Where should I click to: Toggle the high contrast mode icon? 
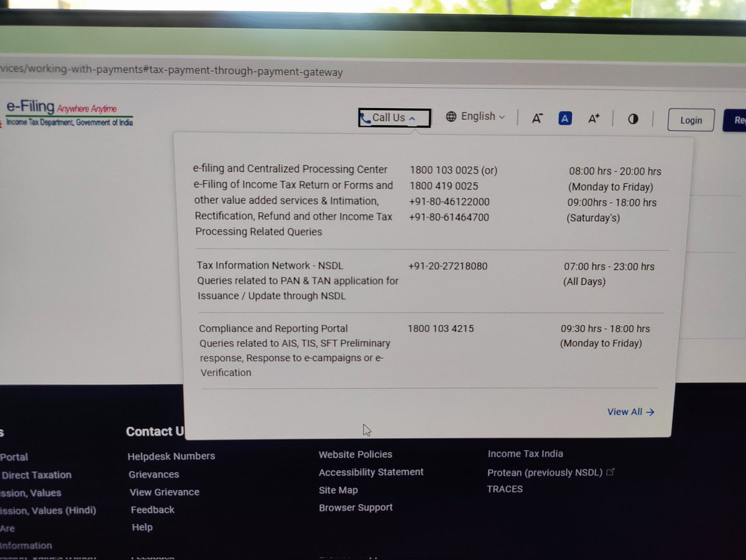(633, 119)
